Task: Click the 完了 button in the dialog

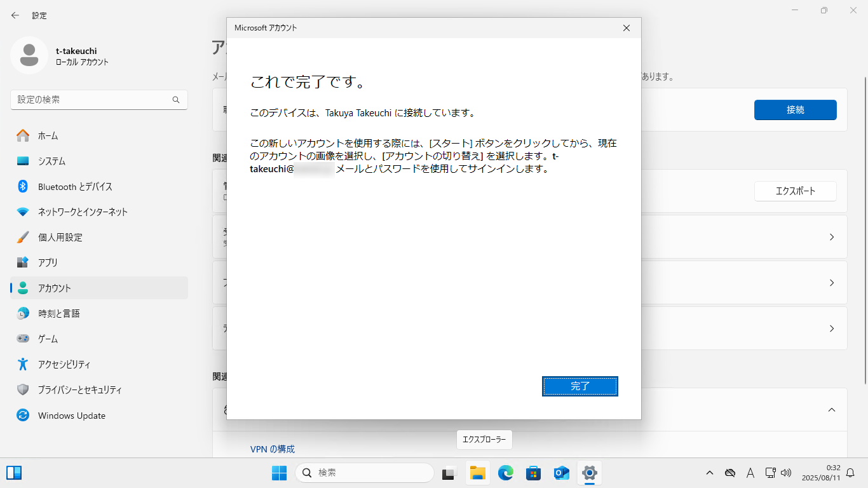Action: point(580,386)
